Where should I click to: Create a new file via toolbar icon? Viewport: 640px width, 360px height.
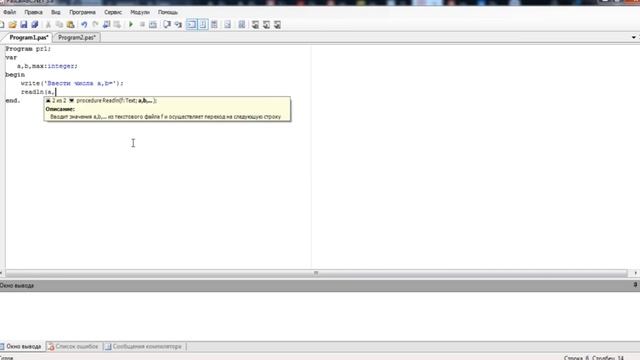coord(2,25)
